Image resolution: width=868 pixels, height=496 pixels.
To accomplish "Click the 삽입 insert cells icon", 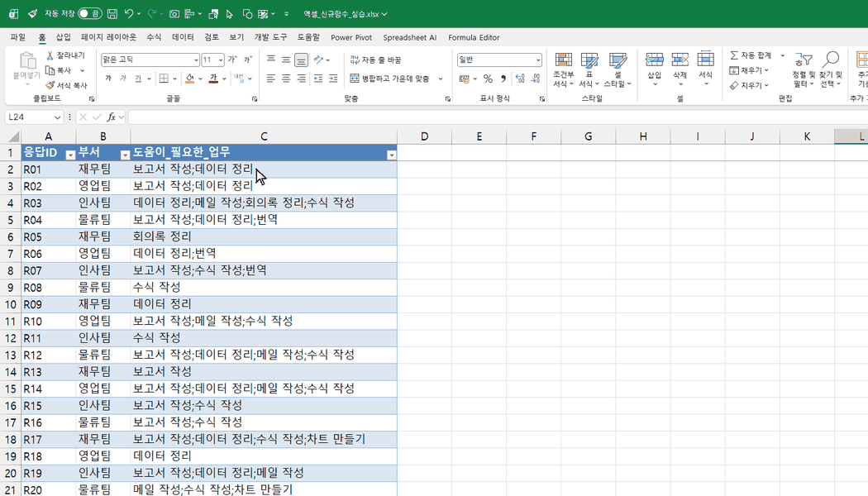I will point(655,60).
